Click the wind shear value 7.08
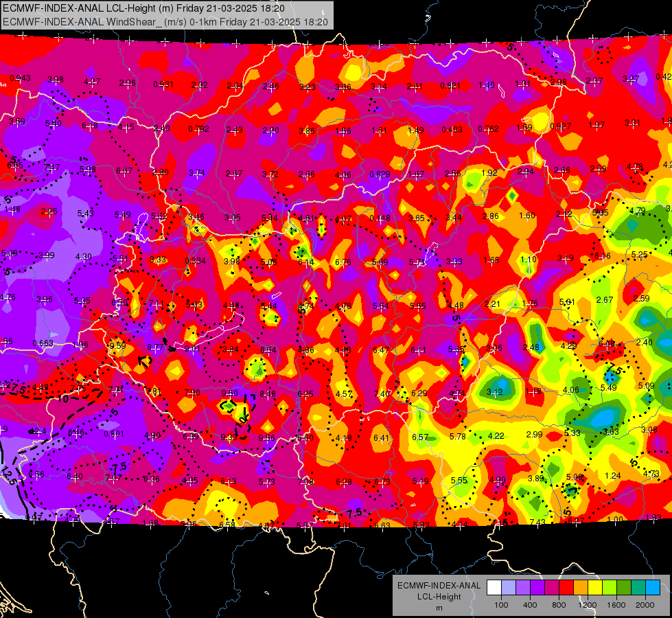The width and height of the screenshot is (672, 618). pyautogui.click(x=305, y=482)
